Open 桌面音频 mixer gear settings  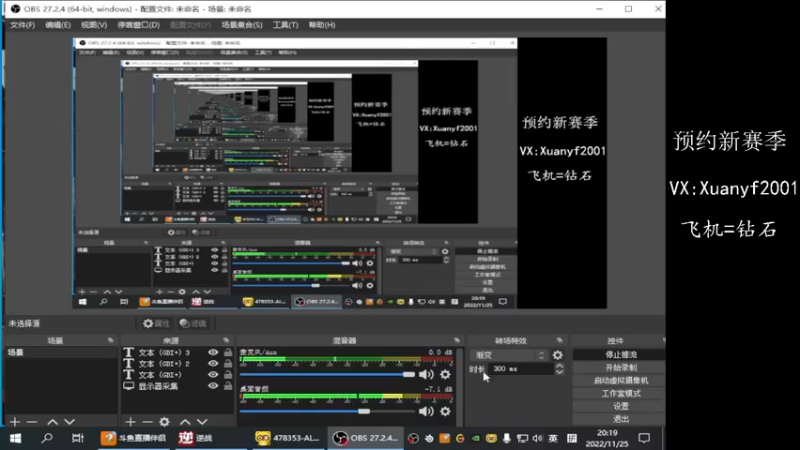click(445, 411)
